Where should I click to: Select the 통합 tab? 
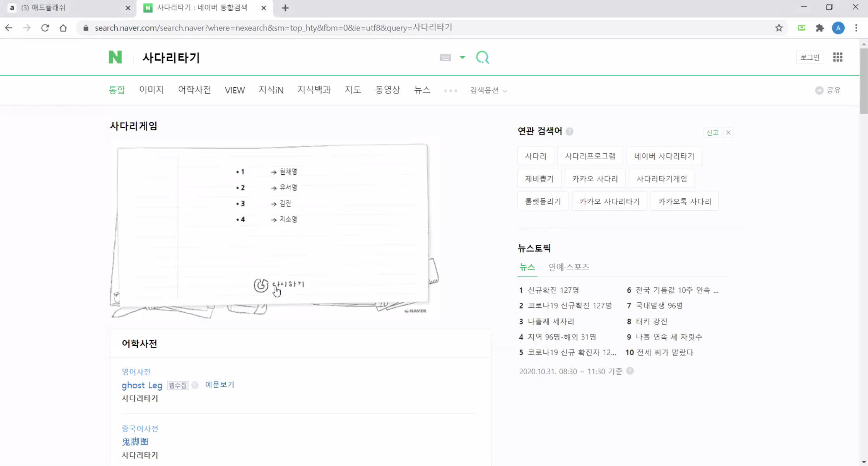click(117, 90)
